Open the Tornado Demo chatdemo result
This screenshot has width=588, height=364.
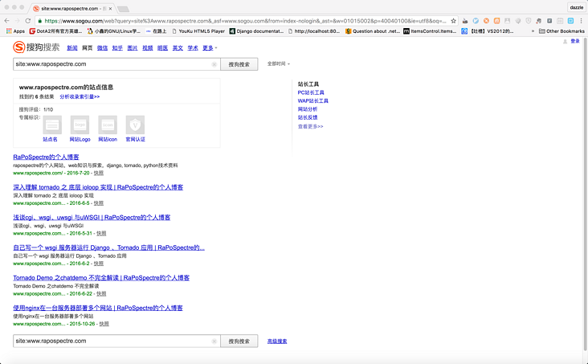click(101, 278)
